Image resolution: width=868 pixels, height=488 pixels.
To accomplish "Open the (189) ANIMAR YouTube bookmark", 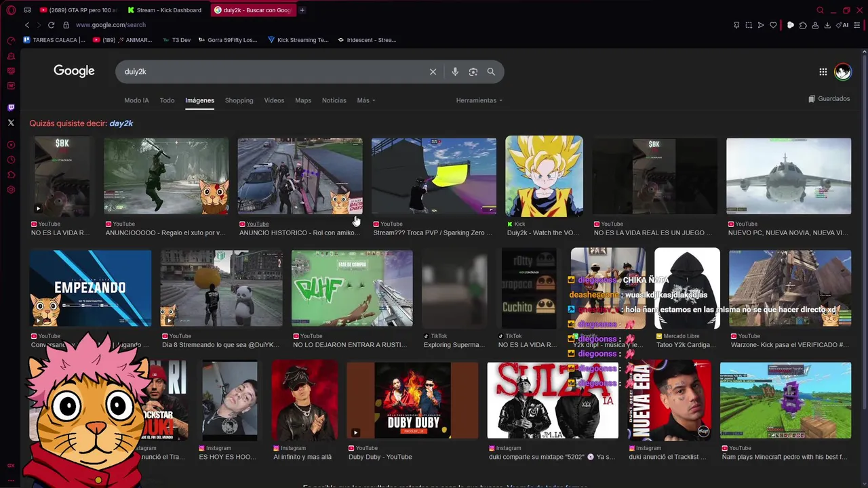I will click(x=122, y=40).
